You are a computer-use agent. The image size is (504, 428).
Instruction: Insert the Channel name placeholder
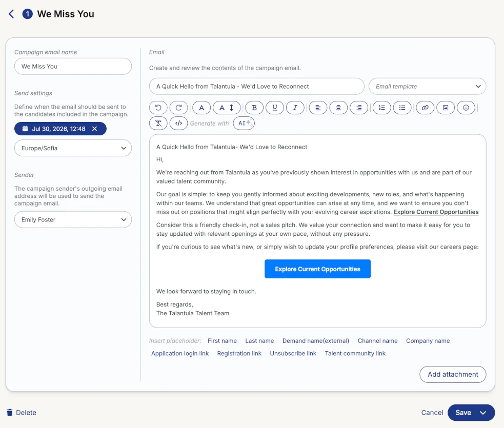click(x=378, y=340)
